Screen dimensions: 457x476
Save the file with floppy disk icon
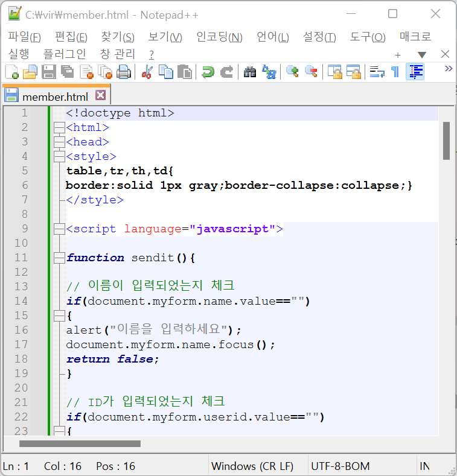tap(49, 72)
